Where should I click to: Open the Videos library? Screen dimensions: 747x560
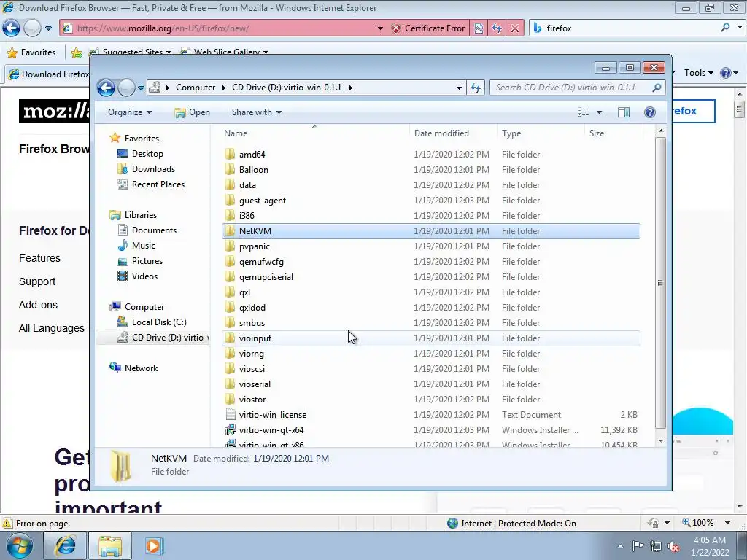tap(144, 276)
